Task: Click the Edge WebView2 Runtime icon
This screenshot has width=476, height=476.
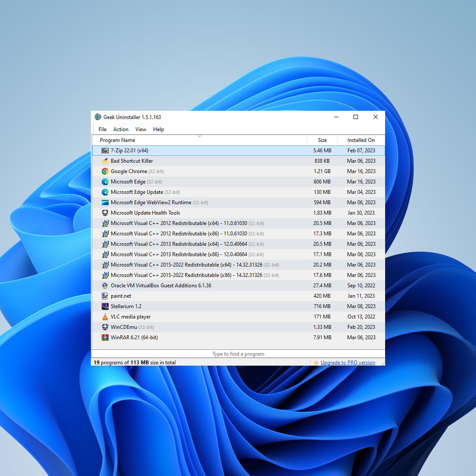Action: (105, 203)
